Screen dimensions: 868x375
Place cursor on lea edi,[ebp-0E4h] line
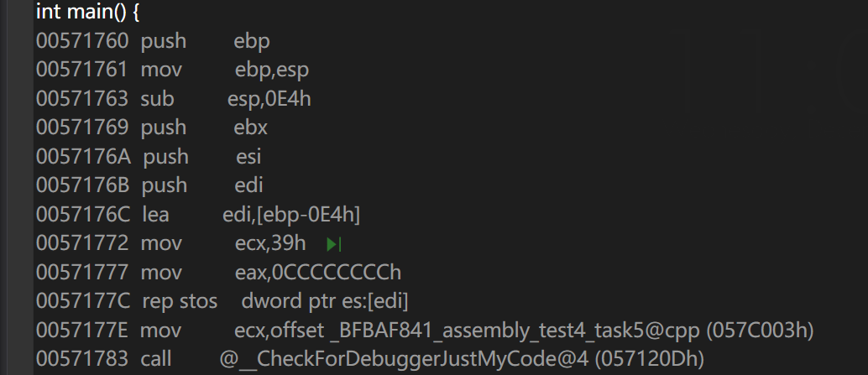pyautogui.click(x=198, y=214)
